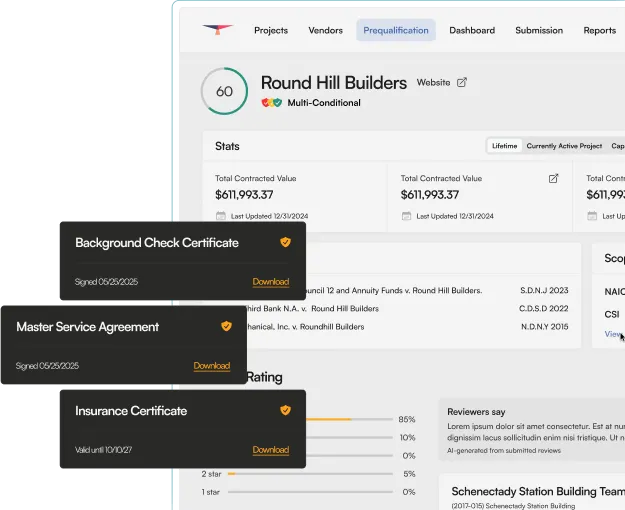
Task: Click the Insurance Certificate title
Action: 131,411
